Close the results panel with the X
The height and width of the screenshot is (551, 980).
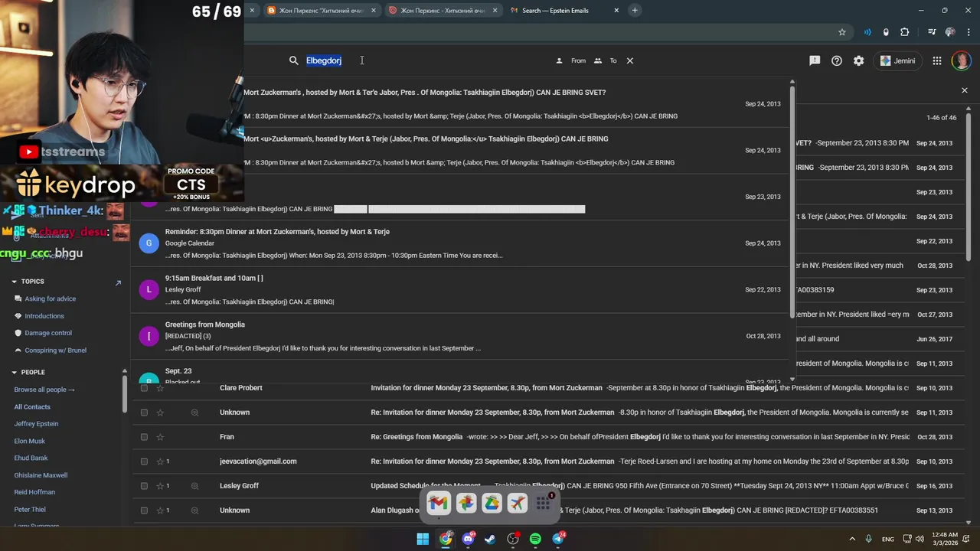point(964,90)
